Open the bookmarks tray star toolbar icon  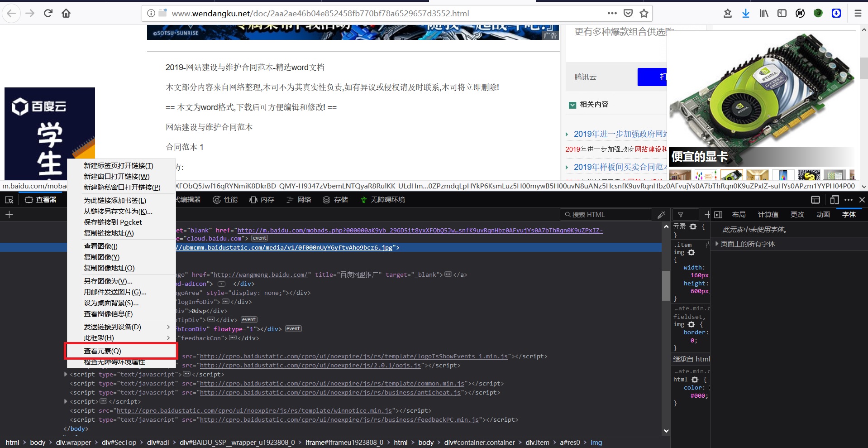pyautogui.click(x=728, y=13)
